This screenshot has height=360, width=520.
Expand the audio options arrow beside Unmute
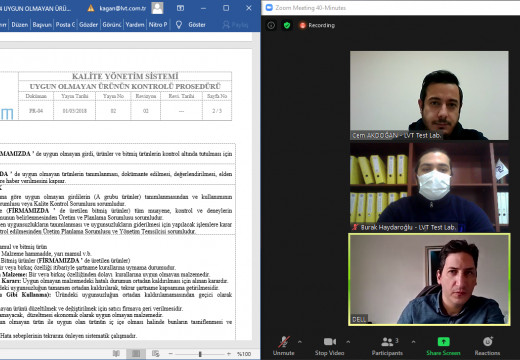pos(300,342)
